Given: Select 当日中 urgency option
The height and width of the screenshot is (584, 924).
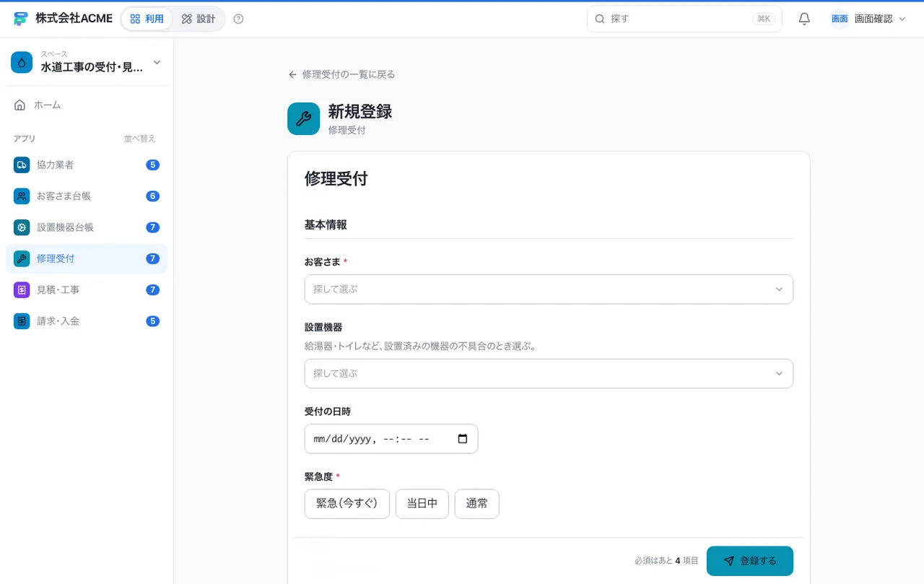Looking at the screenshot, I should tap(422, 504).
